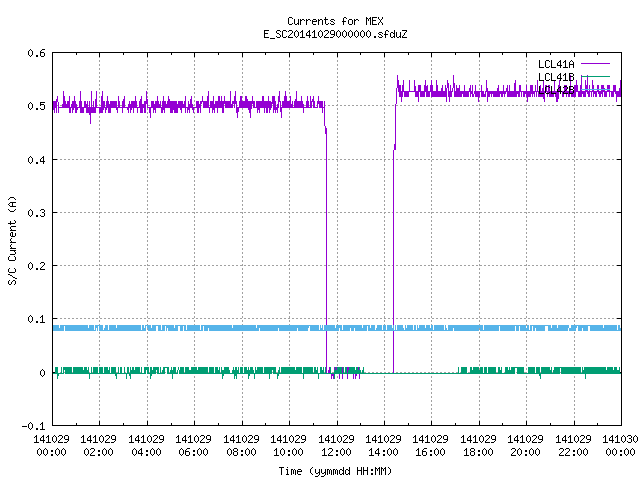The width and height of the screenshot is (640, 480).
Task: Click the 0.3 Y-axis tick label
Action: point(36,213)
